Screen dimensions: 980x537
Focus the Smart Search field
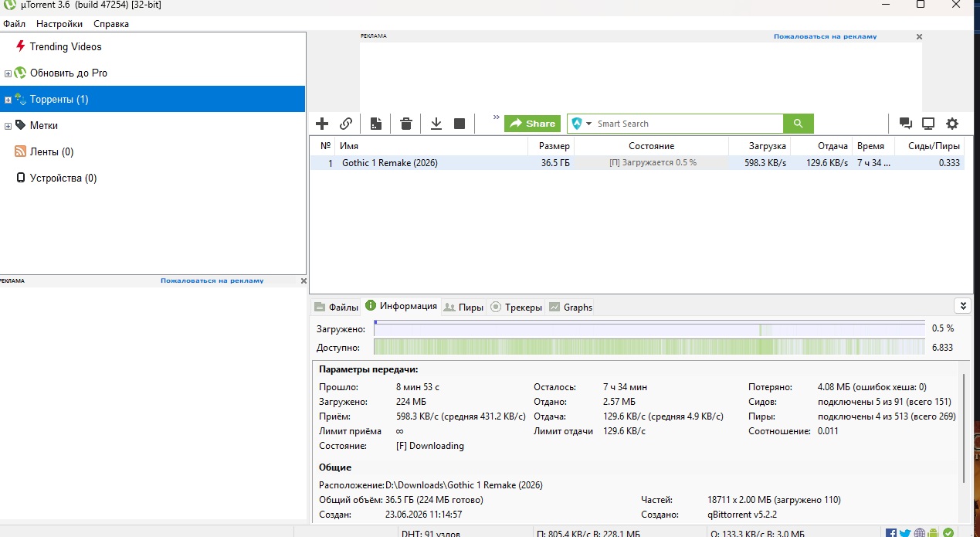click(688, 124)
